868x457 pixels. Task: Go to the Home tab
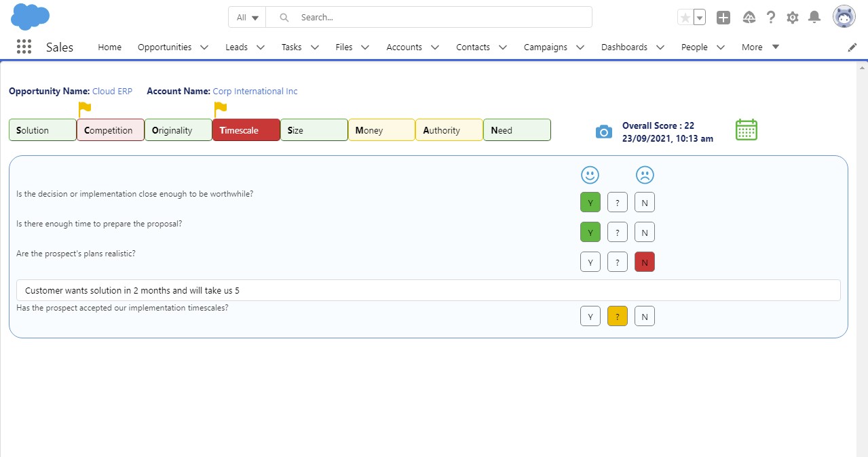click(x=109, y=47)
